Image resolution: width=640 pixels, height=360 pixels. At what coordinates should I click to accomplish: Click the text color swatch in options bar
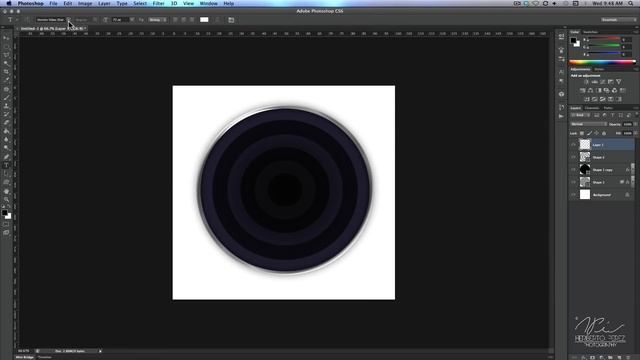tap(204, 20)
